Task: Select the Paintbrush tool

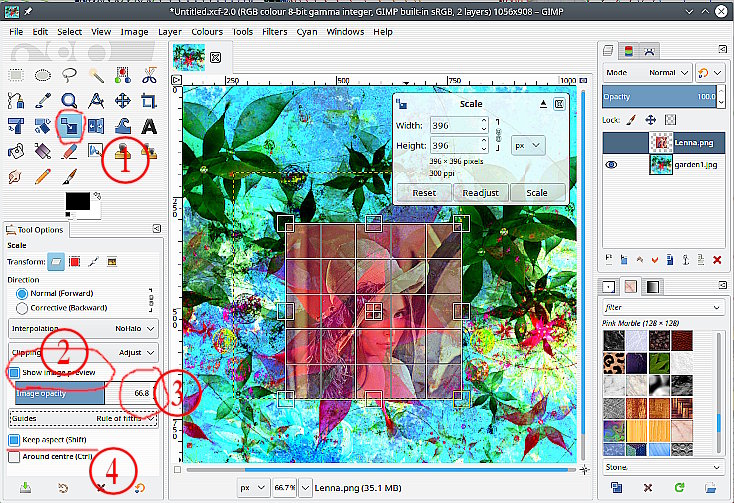Action: click(69, 177)
